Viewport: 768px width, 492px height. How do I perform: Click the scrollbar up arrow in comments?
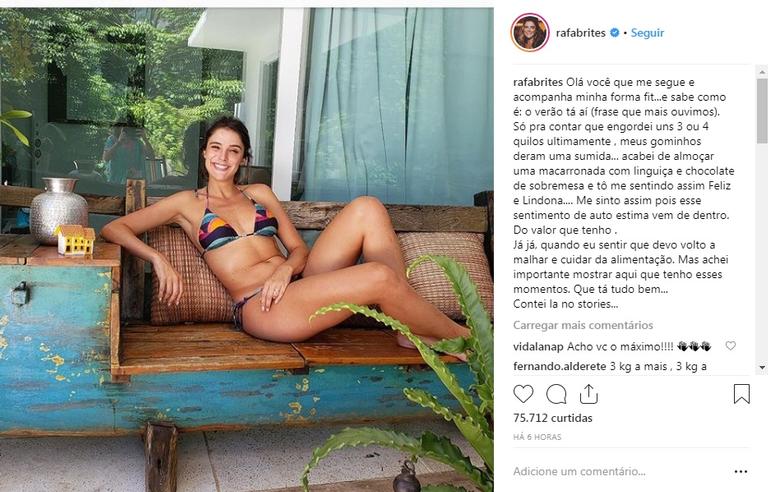[x=762, y=73]
